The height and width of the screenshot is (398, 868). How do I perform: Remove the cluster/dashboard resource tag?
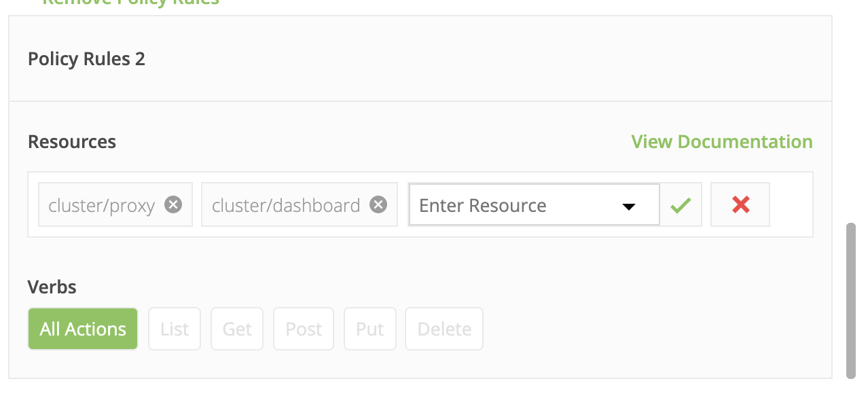click(378, 204)
